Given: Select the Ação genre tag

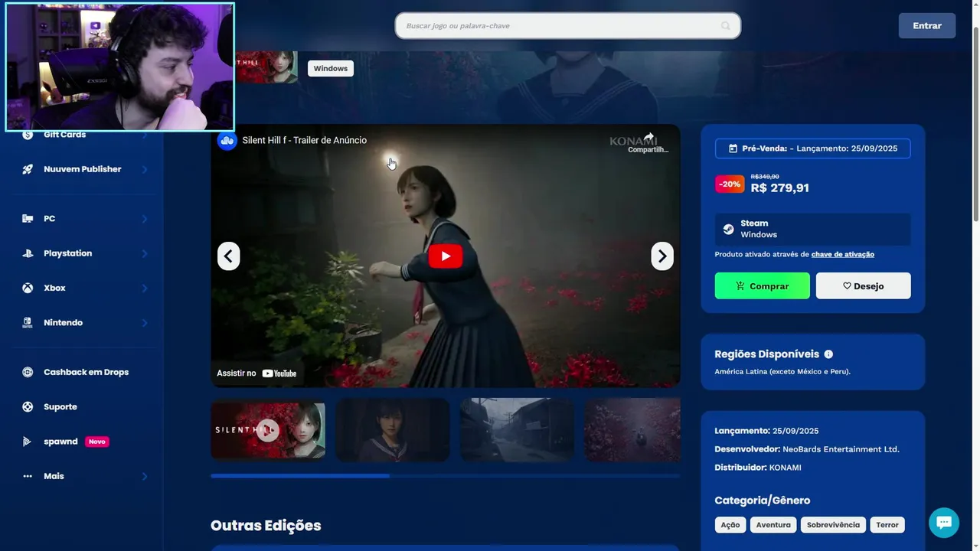Looking at the screenshot, I should click(x=730, y=525).
